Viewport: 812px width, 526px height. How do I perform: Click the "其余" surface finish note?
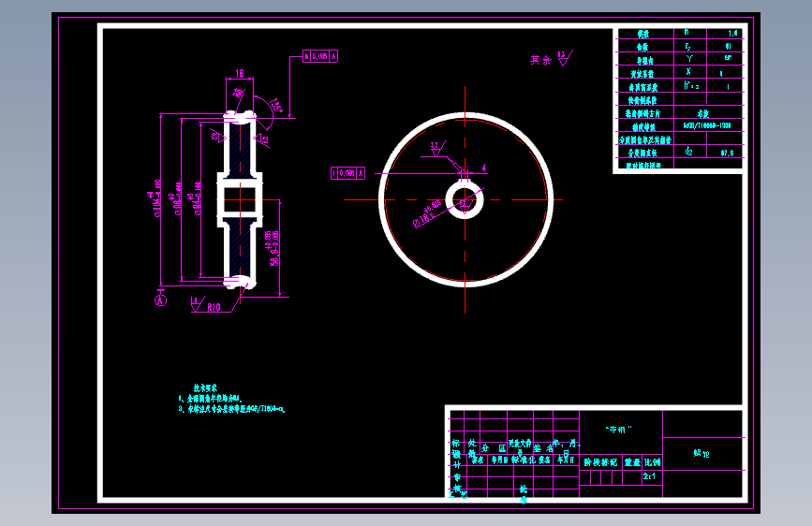click(540, 60)
